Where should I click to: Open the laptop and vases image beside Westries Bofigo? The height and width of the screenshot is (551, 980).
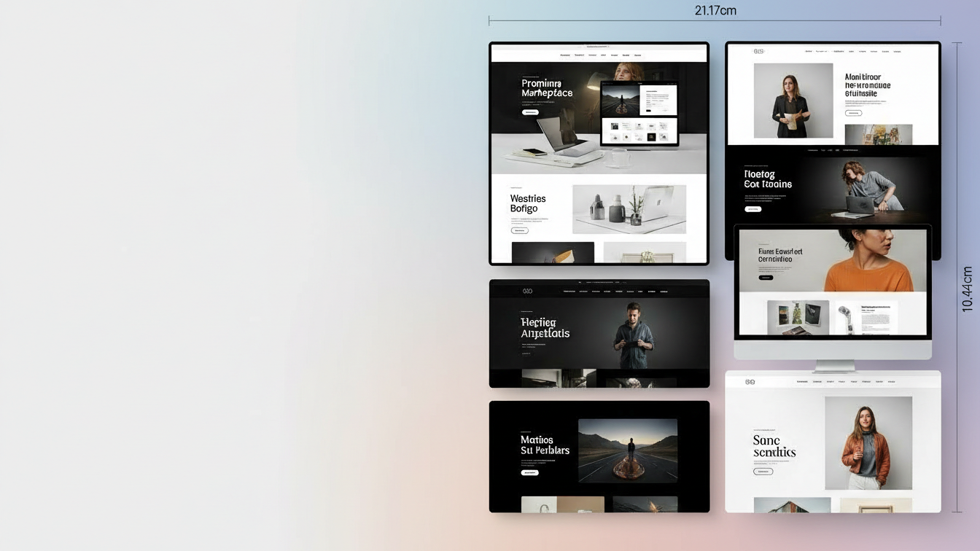[x=629, y=208]
